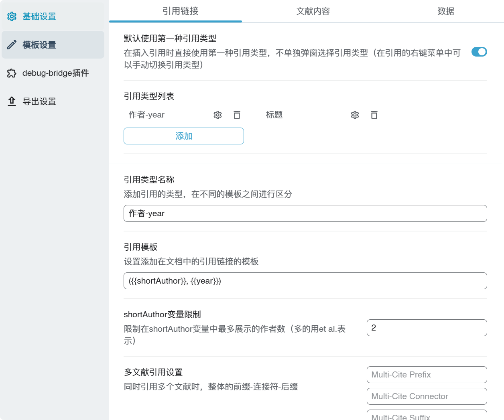The image size is (504, 420).
Task: Click the gear icon beside 基础设置
Action: 12,16
